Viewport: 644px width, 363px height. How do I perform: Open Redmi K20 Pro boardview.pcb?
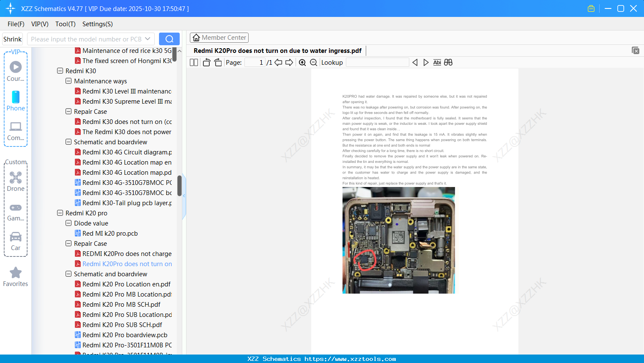[121, 335]
